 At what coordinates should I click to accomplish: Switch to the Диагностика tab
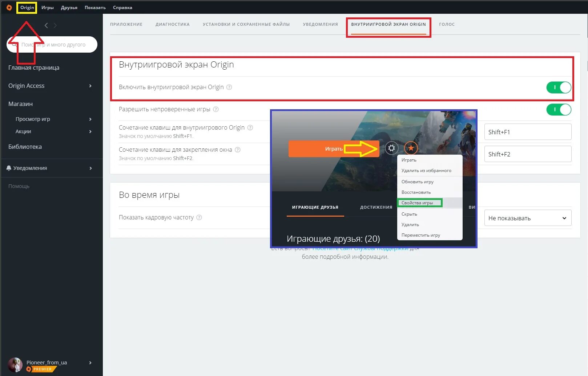pos(173,24)
